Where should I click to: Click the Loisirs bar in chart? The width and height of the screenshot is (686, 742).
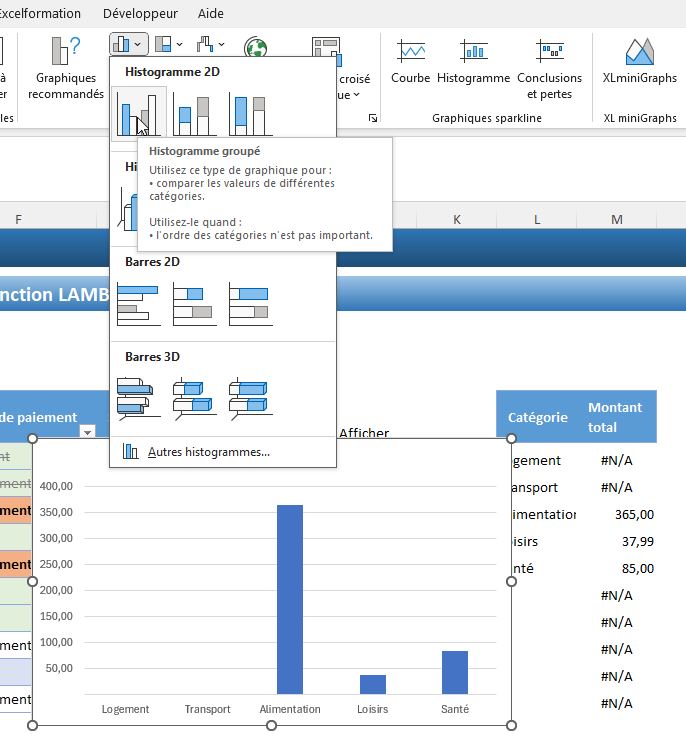click(373, 684)
